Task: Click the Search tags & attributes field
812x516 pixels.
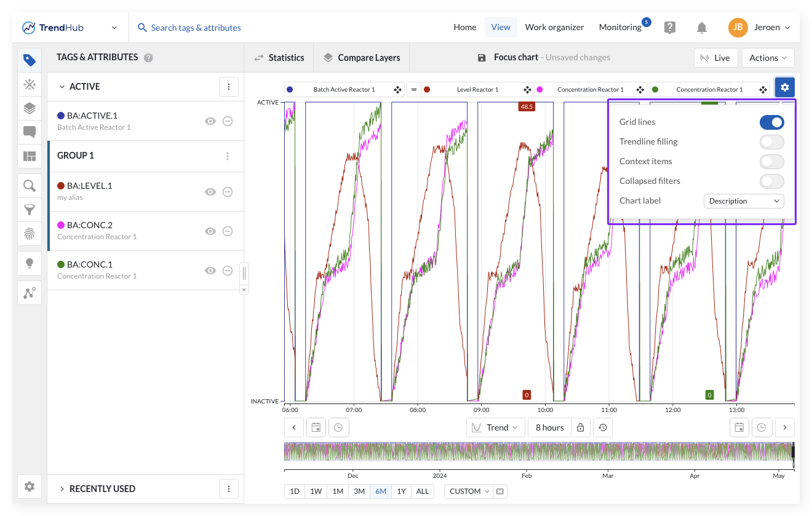Action: (x=196, y=28)
